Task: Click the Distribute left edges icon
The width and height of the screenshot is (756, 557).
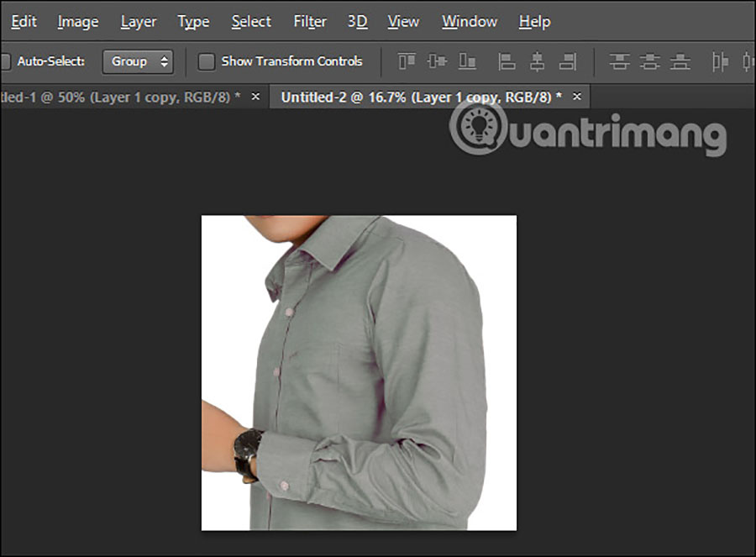Action: (720, 61)
